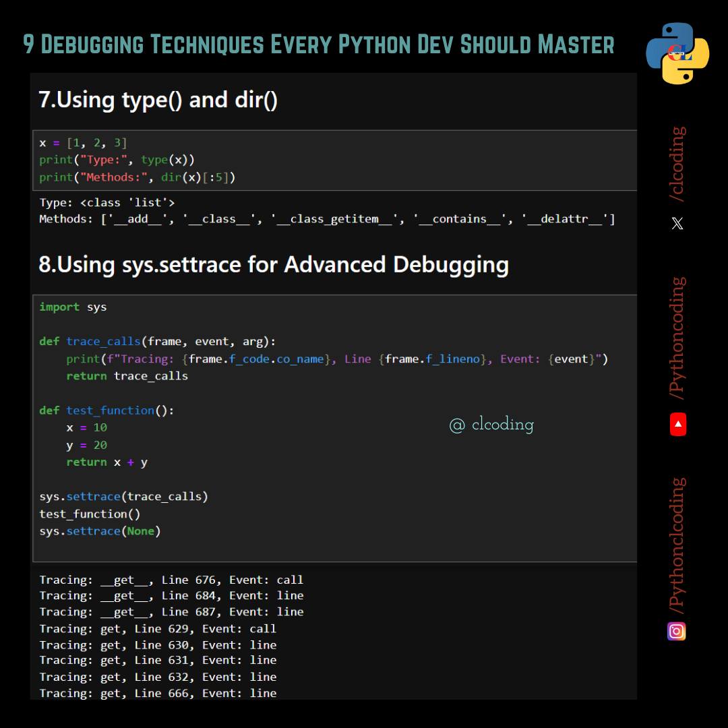Click the "sys.settrace(None)" line
The height and width of the screenshot is (728, 728).
tap(100, 531)
